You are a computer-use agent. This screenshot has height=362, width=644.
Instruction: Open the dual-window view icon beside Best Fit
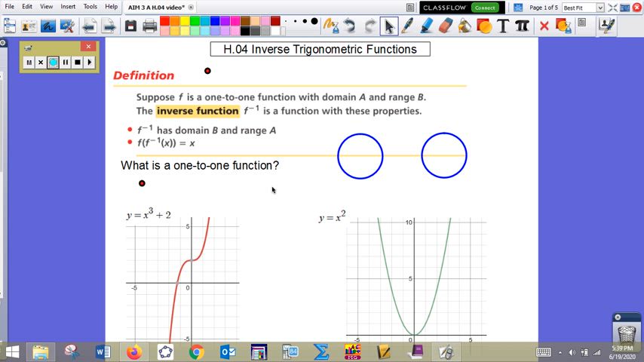(x=625, y=8)
